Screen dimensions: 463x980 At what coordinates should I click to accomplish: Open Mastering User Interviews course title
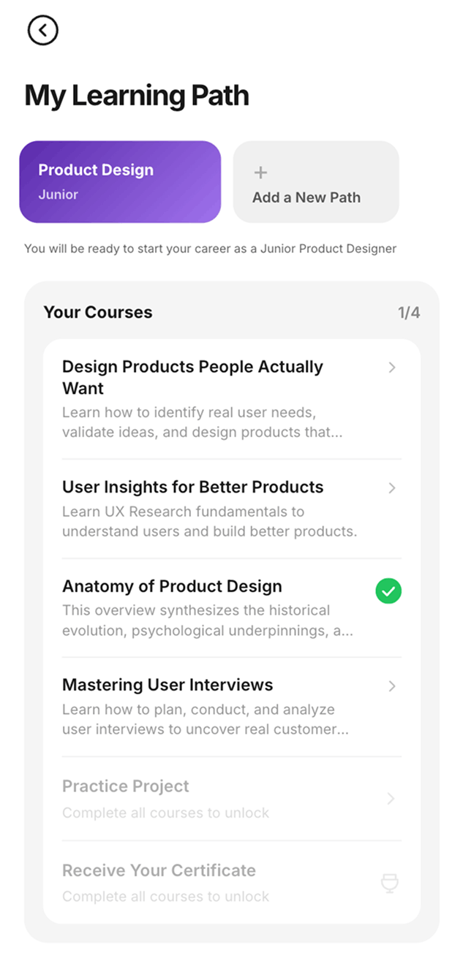tap(167, 685)
